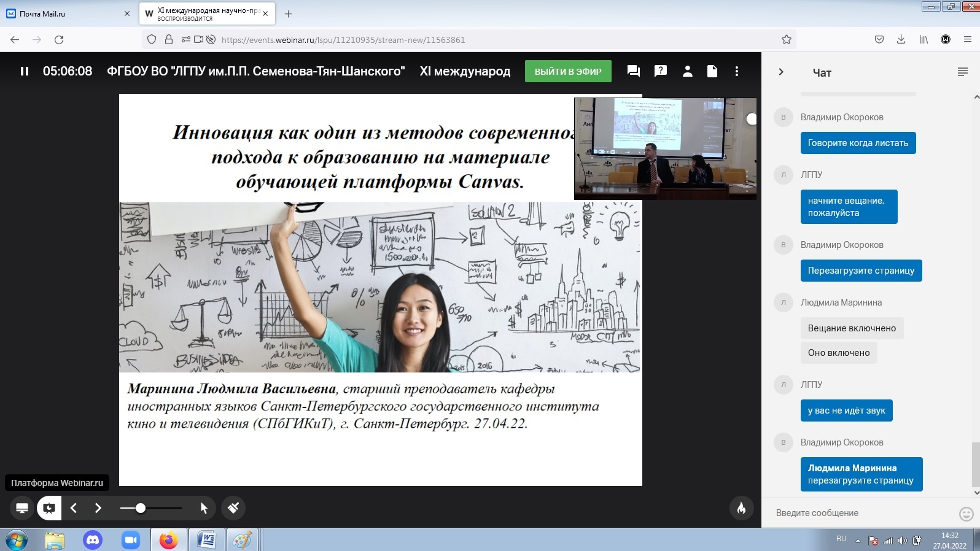
Task: Open the files document icon in header
Action: click(712, 71)
